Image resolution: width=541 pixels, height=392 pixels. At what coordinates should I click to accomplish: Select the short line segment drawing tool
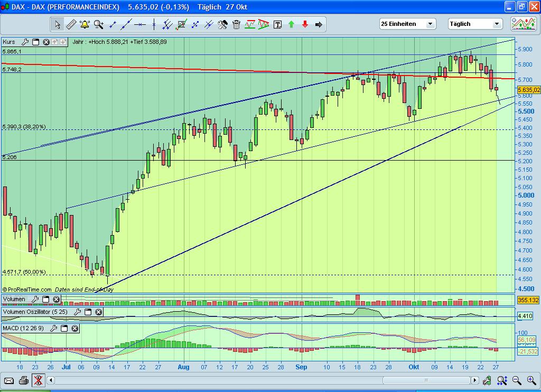(113, 24)
